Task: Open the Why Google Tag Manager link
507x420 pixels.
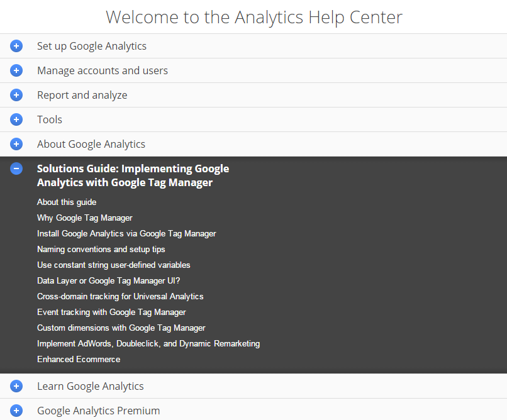Action: pyautogui.click(x=85, y=218)
